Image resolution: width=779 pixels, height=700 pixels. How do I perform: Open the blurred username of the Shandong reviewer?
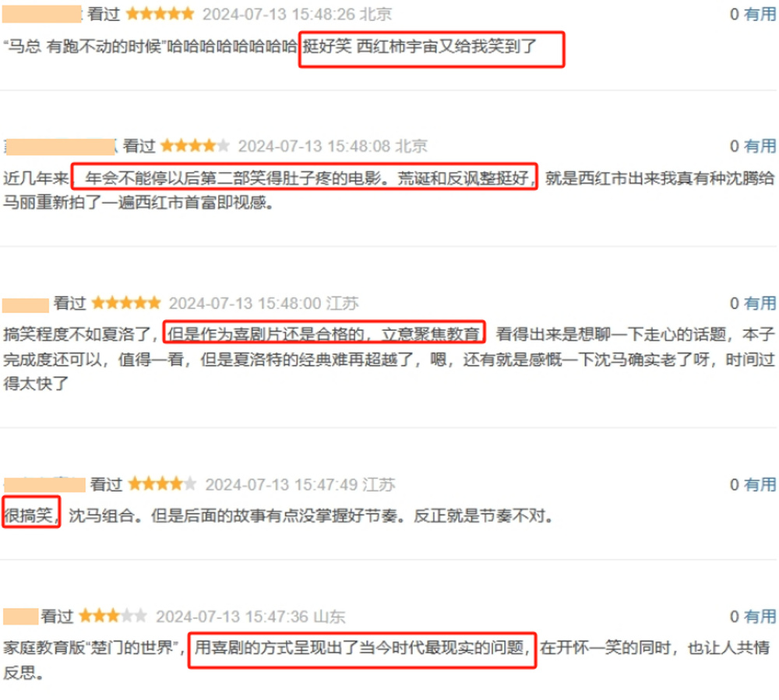pos(21,617)
